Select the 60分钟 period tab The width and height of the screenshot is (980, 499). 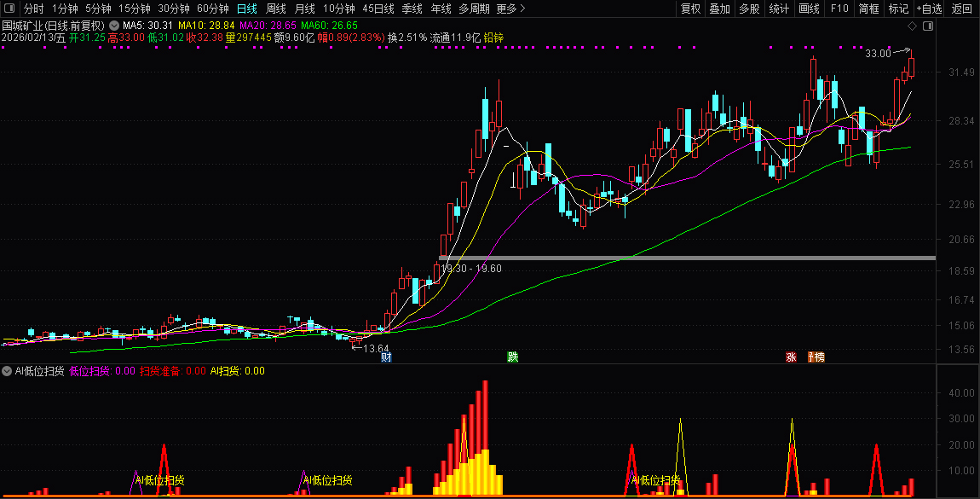pyautogui.click(x=213, y=9)
